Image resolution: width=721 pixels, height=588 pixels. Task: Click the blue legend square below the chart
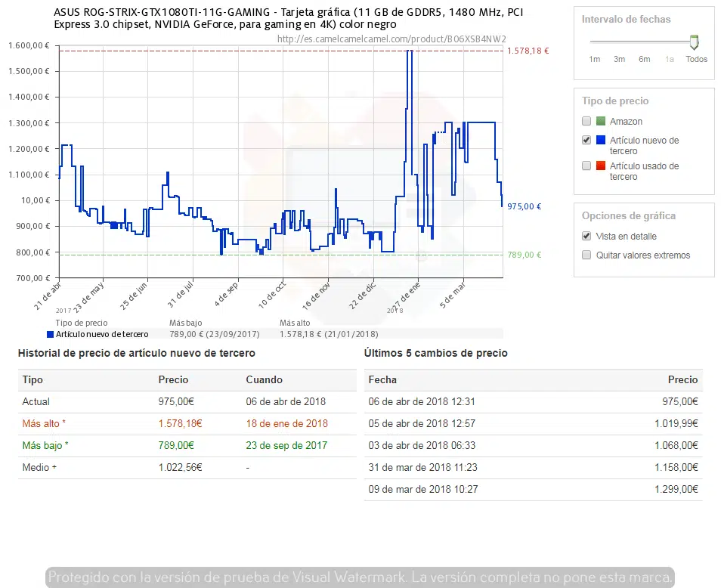50,334
